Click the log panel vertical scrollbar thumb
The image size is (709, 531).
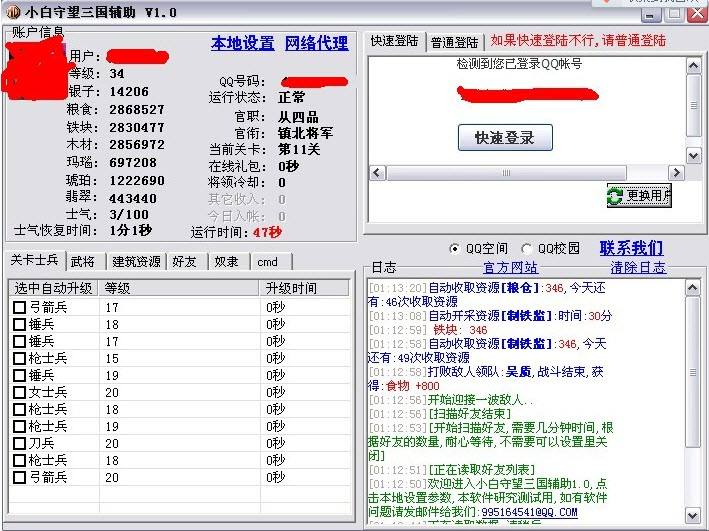point(693,372)
